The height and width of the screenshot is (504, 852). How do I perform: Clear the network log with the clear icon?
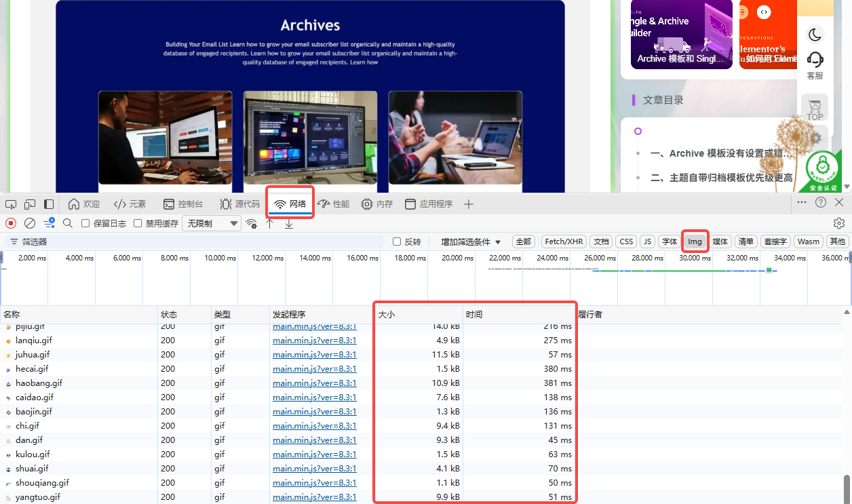[28, 222]
